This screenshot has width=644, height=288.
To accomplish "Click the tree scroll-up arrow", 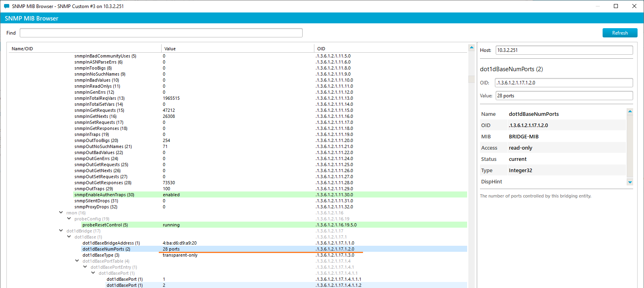I will [x=472, y=47].
